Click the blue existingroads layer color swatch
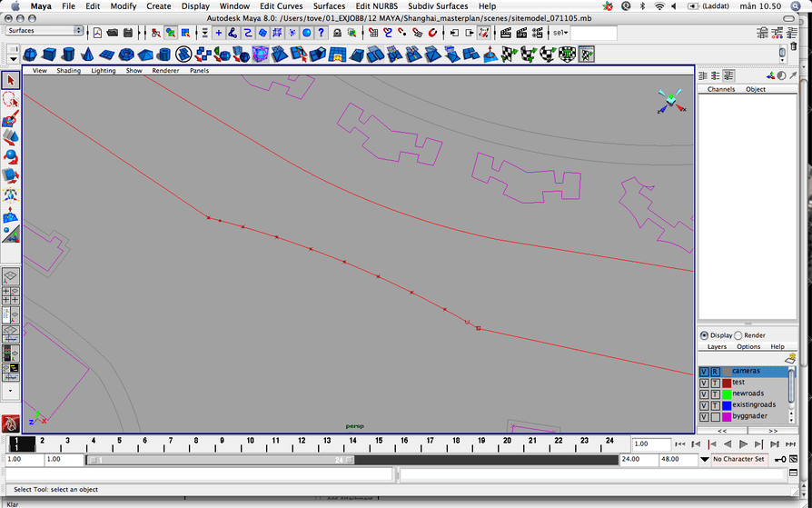Screen dimensions: 812x508 coord(727,405)
